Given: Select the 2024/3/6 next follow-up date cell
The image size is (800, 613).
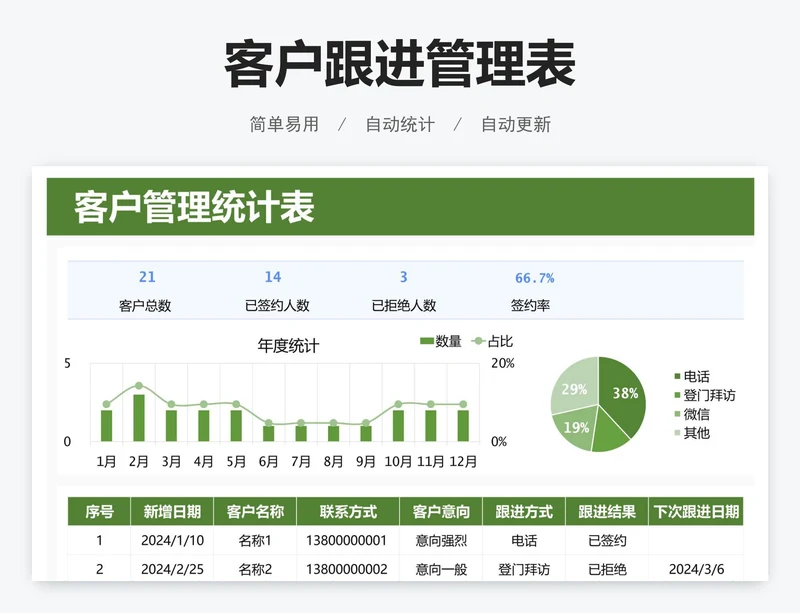Looking at the screenshot, I should (x=696, y=569).
